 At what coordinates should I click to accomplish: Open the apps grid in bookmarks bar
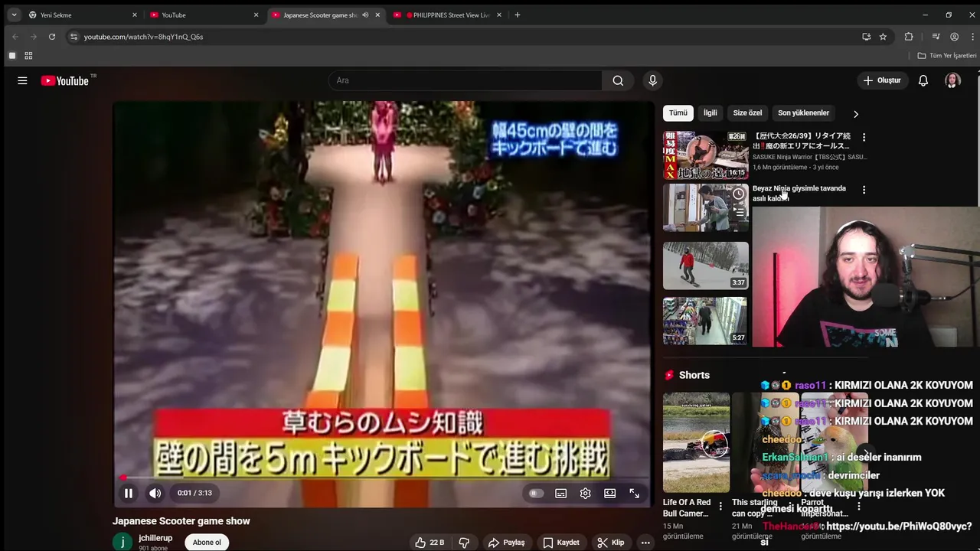tap(28, 56)
